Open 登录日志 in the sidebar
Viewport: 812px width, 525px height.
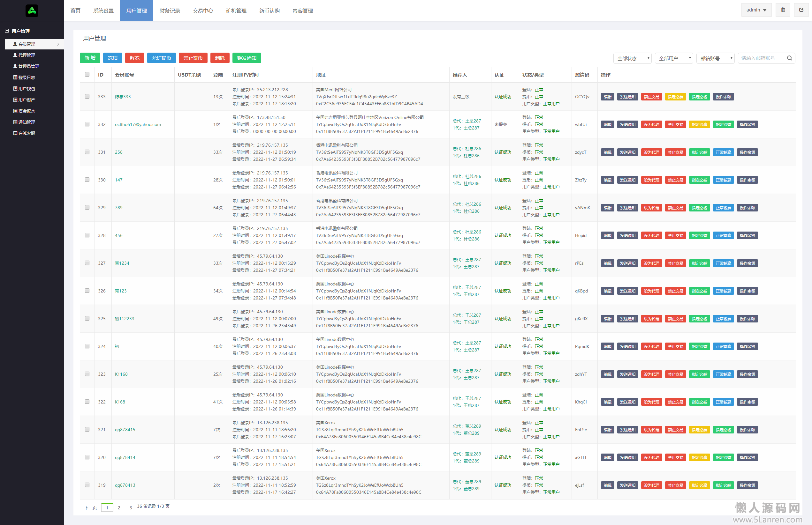click(27, 78)
